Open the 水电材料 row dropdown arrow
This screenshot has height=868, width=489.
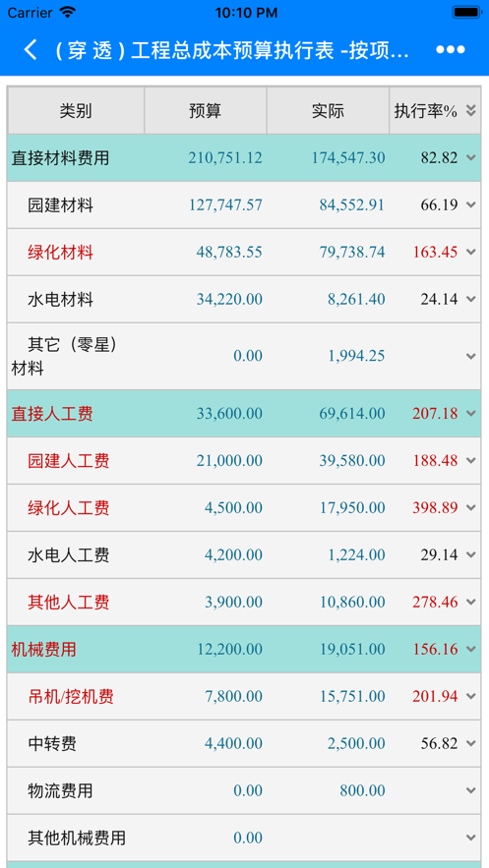470,299
